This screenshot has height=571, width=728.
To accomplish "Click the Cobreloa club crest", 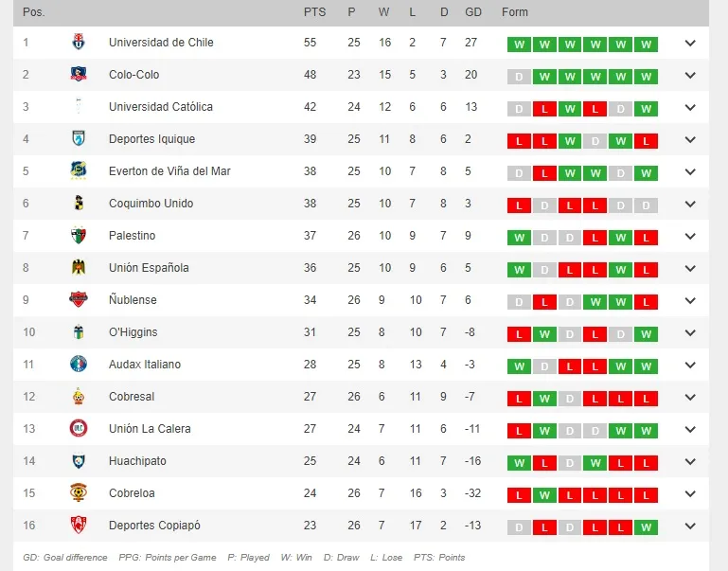I will coord(79,493).
